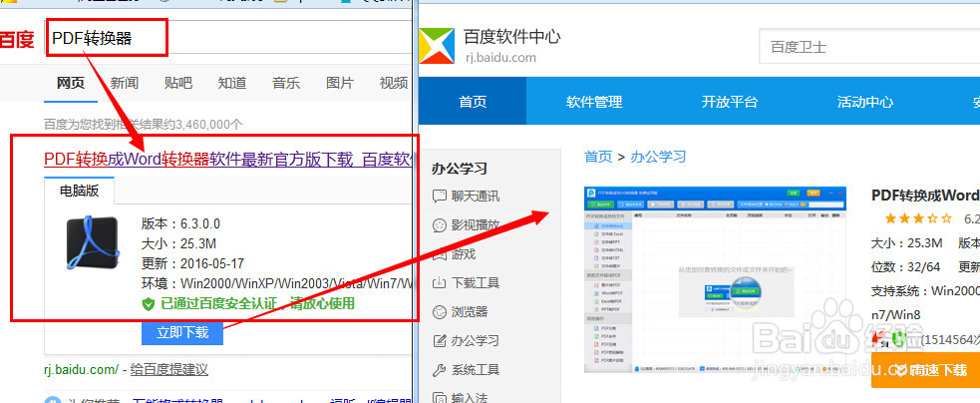Open the 活动中心 navigation item
Viewport: 980px width, 403px height.
tap(865, 102)
